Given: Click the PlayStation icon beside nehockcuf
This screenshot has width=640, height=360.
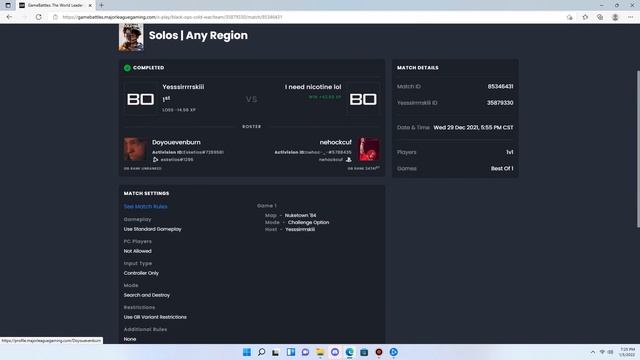Looking at the screenshot, I should [x=349, y=160].
